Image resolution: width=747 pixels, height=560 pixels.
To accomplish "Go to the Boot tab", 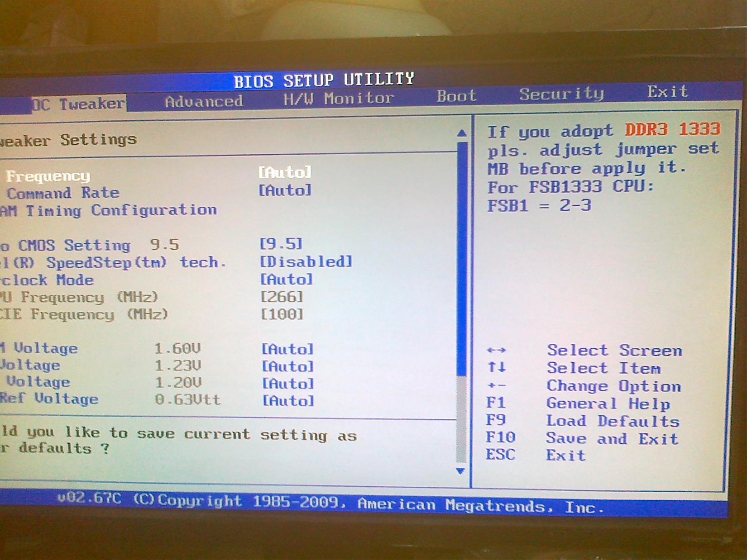I will pyautogui.click(x=456, y=96).
